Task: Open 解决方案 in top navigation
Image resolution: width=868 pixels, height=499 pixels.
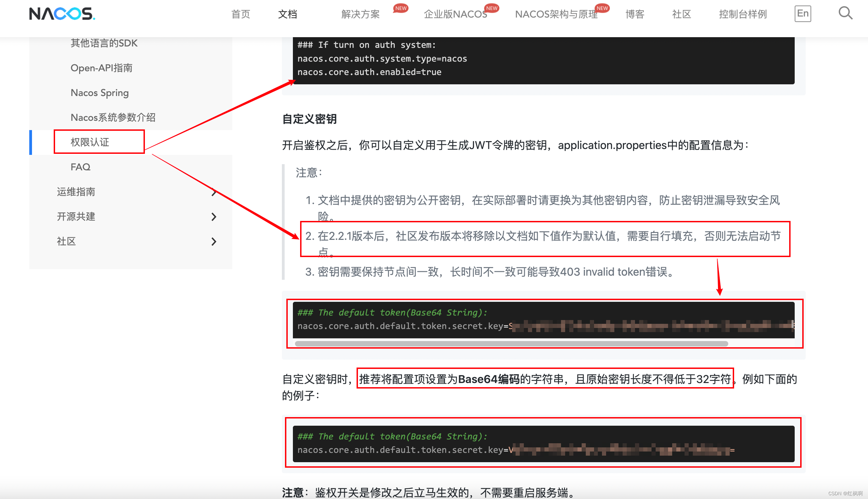Action: (360, 14)
